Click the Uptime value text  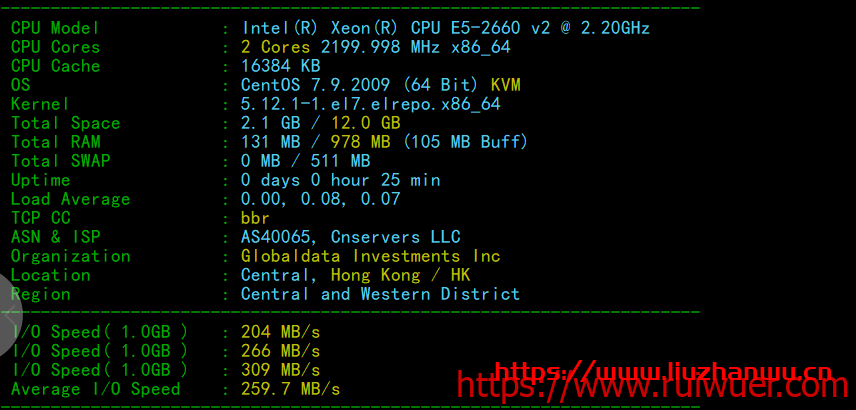pos(340,180)
